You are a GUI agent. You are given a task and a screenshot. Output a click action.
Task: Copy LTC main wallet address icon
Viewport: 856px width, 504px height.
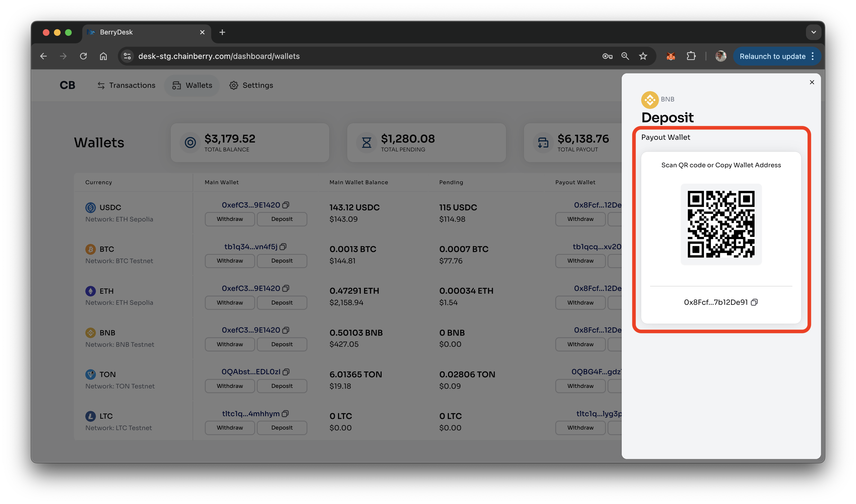285,414
